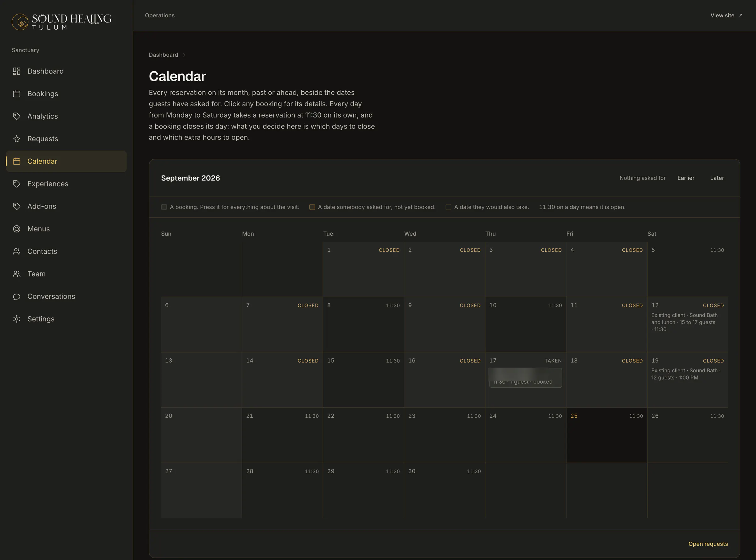Open the Open requests link

pos(708,544)
